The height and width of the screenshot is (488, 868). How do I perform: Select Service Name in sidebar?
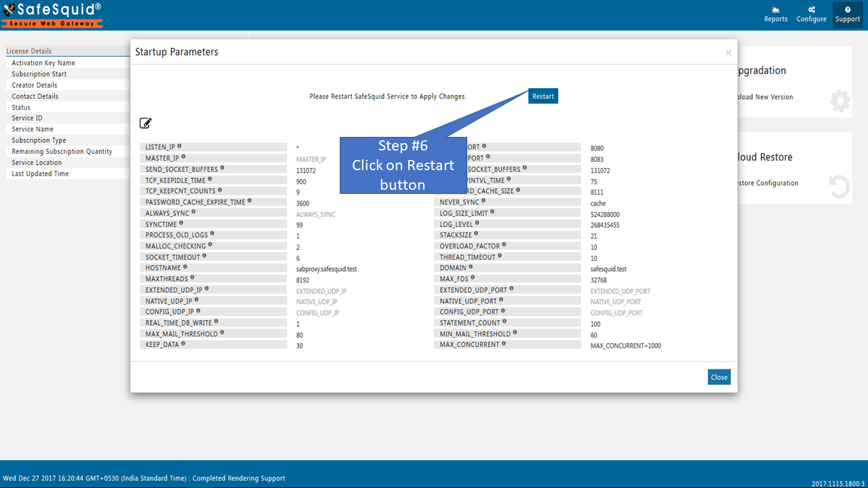pyautogui.click(x=33, y=129)
